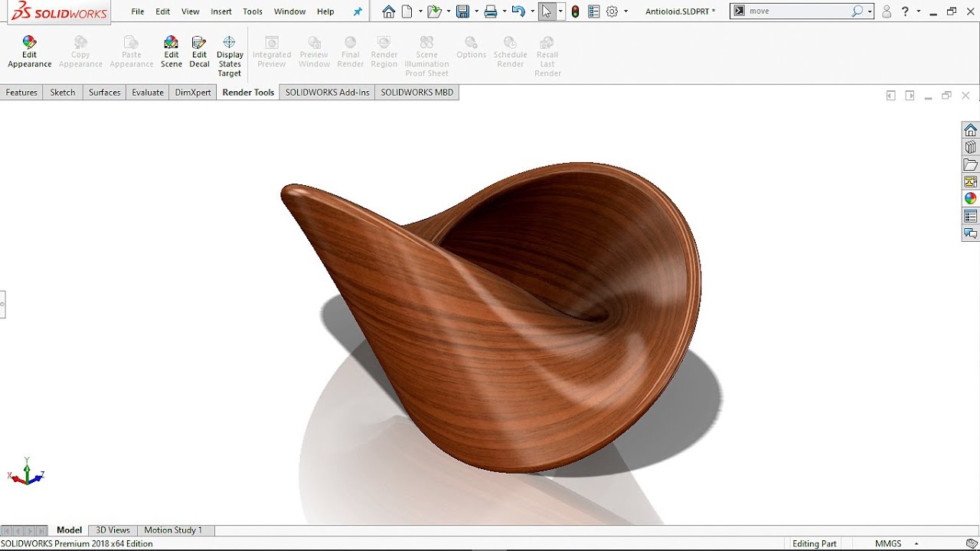Viewport: 980px width, 551px height.
Task: Click the New document icon
Action: (x=407, y=11)
